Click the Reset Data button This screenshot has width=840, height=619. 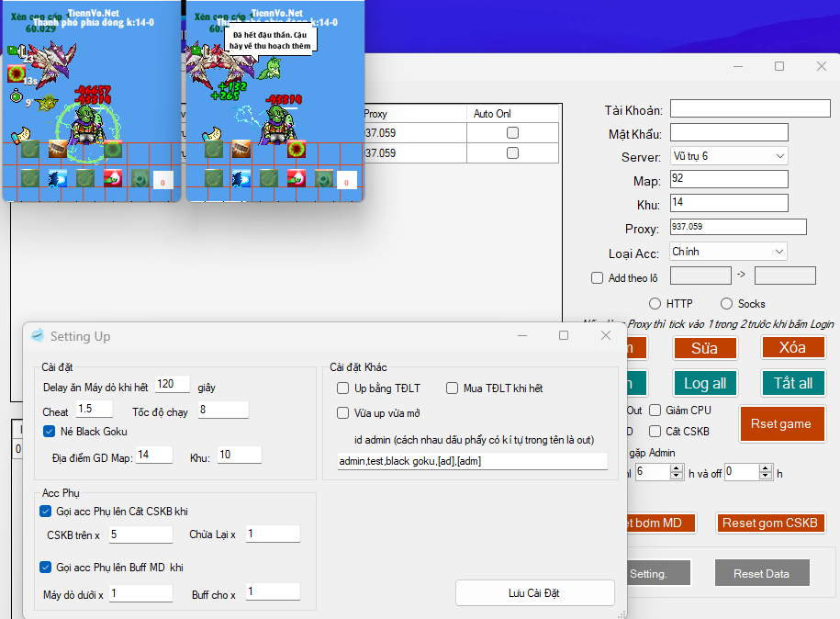(761, 574)
